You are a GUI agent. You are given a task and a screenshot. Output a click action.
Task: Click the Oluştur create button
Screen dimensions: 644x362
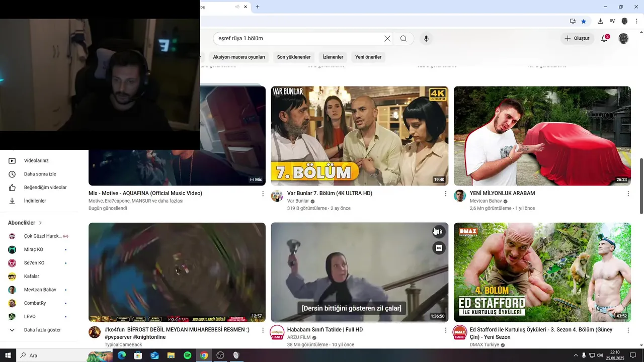[577, 38]
